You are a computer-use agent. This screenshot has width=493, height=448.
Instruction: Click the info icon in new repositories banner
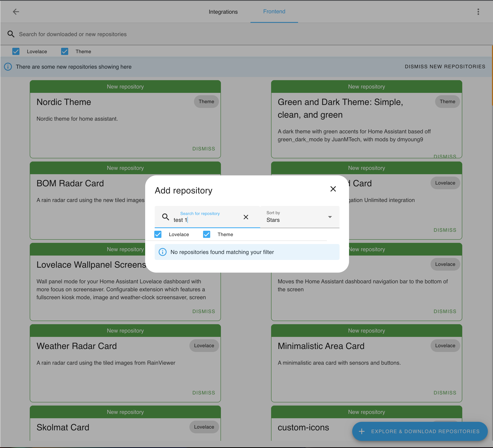point(8,66)
